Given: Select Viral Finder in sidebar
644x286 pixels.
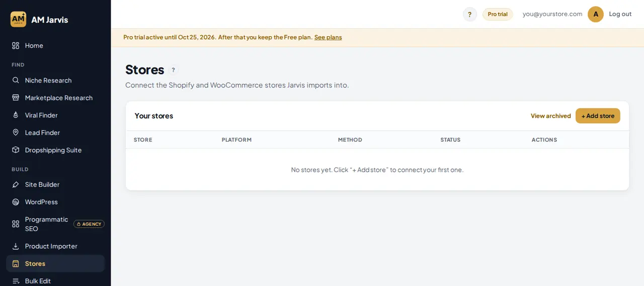Looking at the screenshot, I should pos(55,115).
